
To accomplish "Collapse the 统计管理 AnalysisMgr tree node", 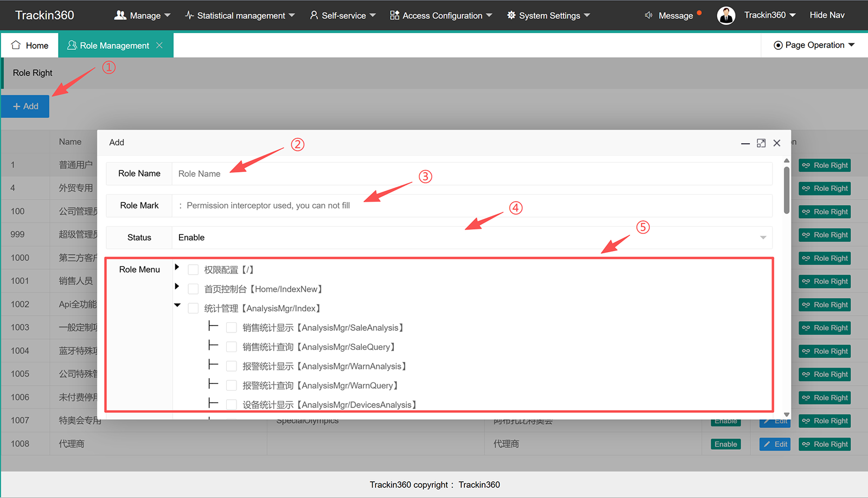I will 177,305.
